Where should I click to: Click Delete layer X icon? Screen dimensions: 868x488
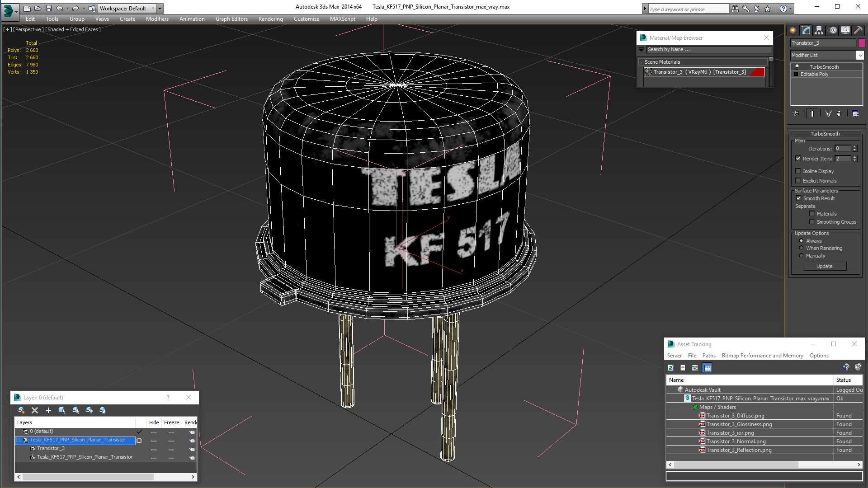35,410
